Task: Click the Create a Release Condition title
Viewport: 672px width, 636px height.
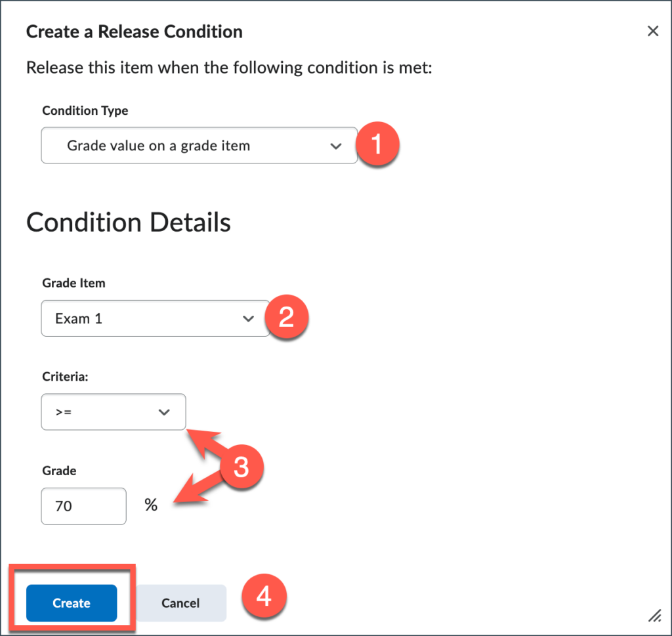Action: click(x=134, y=32)
